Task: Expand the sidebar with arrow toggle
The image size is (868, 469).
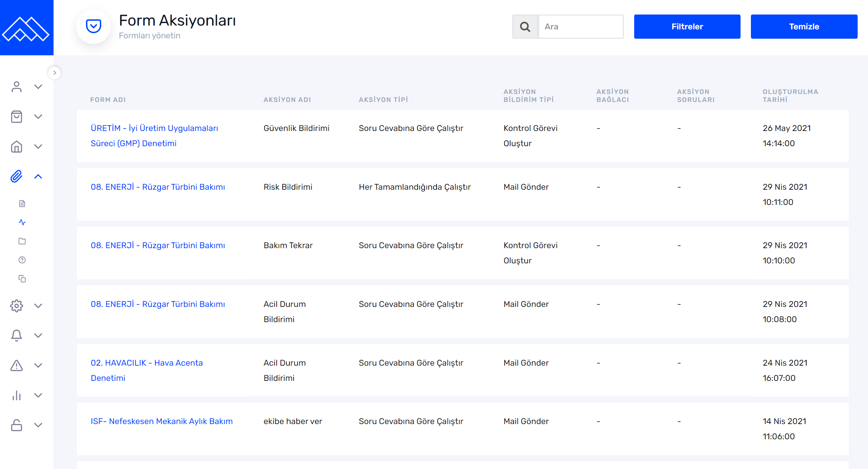Action: click(55, 73)
